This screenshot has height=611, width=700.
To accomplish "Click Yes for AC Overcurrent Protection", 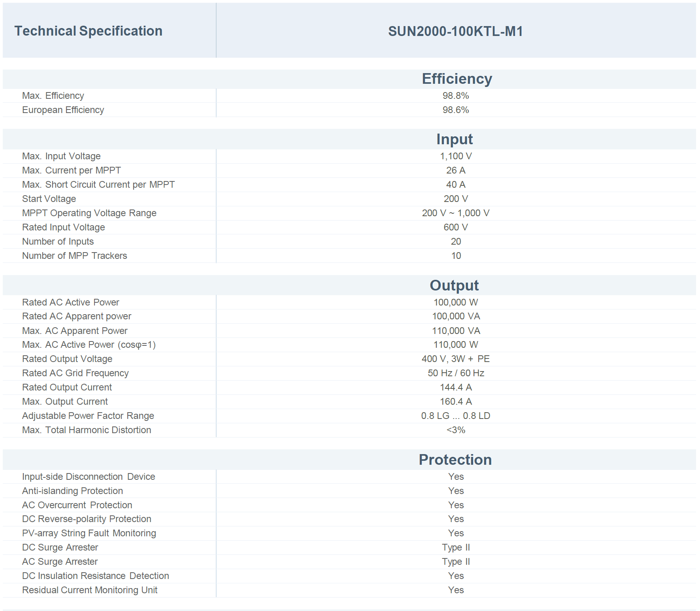I will (456, 505).
